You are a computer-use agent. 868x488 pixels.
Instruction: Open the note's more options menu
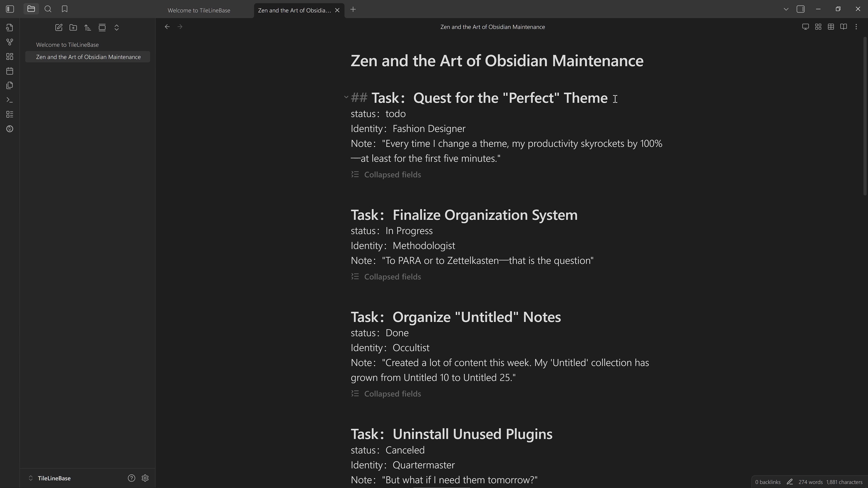pyautogui.click(x=856, y=27)
